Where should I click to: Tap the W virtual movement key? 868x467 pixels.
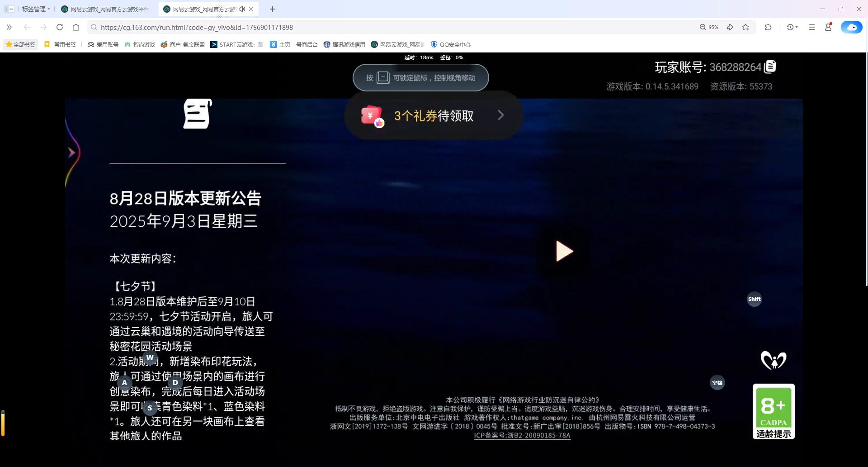(150, 357)
